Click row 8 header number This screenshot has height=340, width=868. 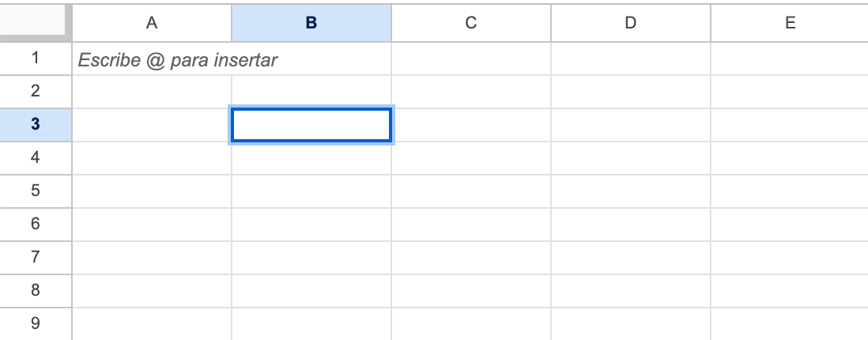pos(36,291)
